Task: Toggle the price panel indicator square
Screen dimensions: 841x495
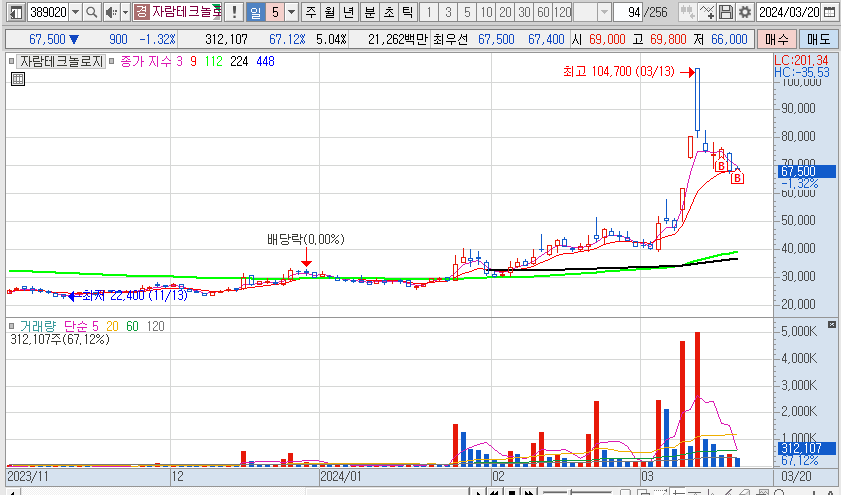Action: coord(11,62)
